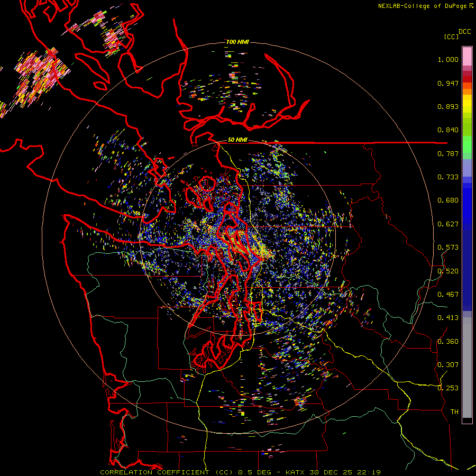Click the 0.573 legend value
This screenshot has width=476, height=476.
tap(448, 248)
